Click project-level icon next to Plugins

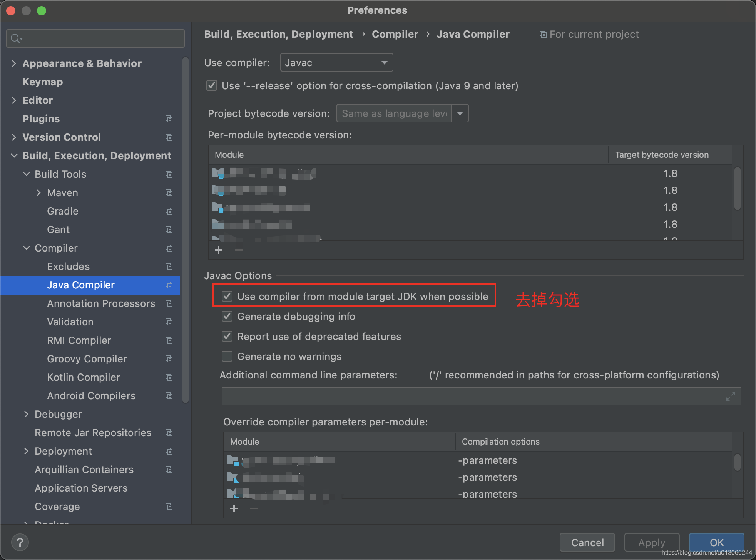169,119
